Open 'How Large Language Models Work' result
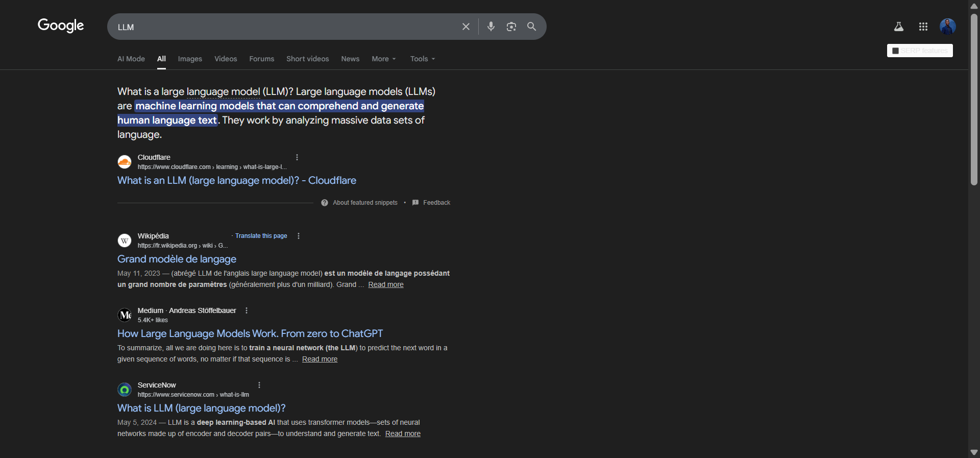Viewport: 980px width, 458px height. (x=250, y=333)
